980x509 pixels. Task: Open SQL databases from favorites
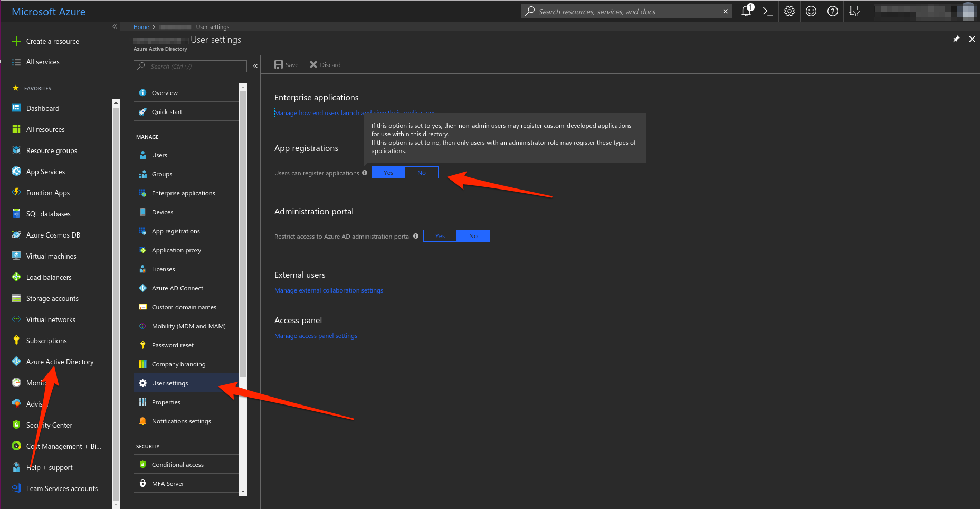click(x=49, y=213)
